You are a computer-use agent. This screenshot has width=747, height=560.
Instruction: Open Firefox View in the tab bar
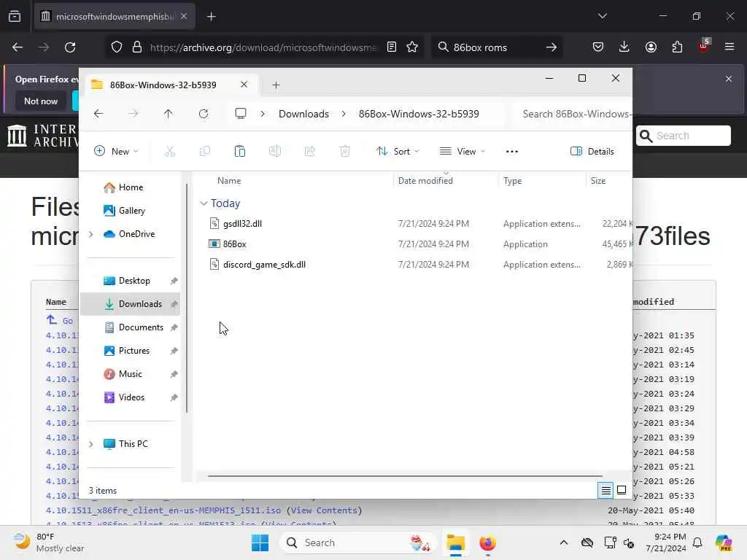[15, 16]
